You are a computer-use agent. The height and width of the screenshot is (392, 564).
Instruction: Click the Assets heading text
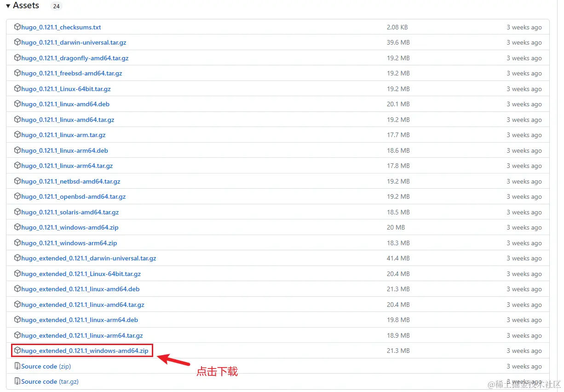tap(26, 6)
